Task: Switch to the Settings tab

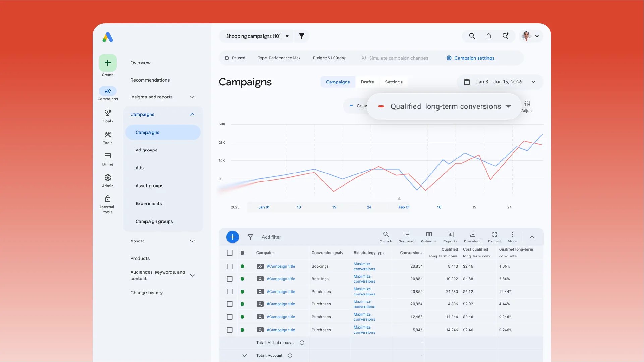Action: (x=394, y=82)
